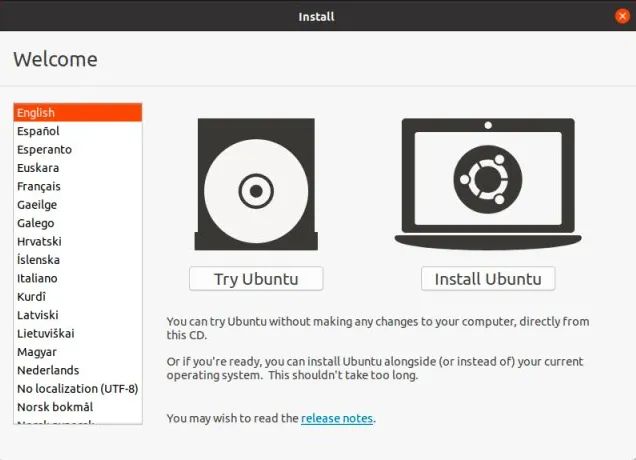Image resolution: width=636 pixels, height=460 pixels.
Task: Click the laptop with Ubuntu logo icon
Action: 488,184
